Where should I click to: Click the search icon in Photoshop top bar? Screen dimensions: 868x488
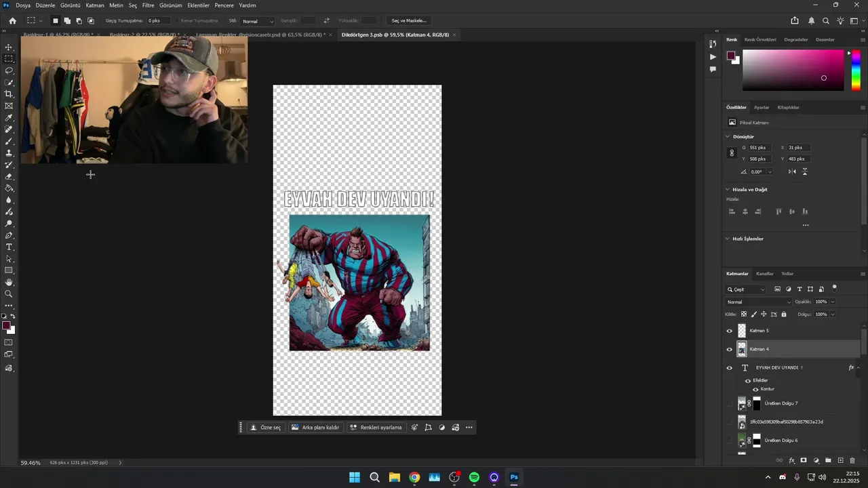pos(825,20)
